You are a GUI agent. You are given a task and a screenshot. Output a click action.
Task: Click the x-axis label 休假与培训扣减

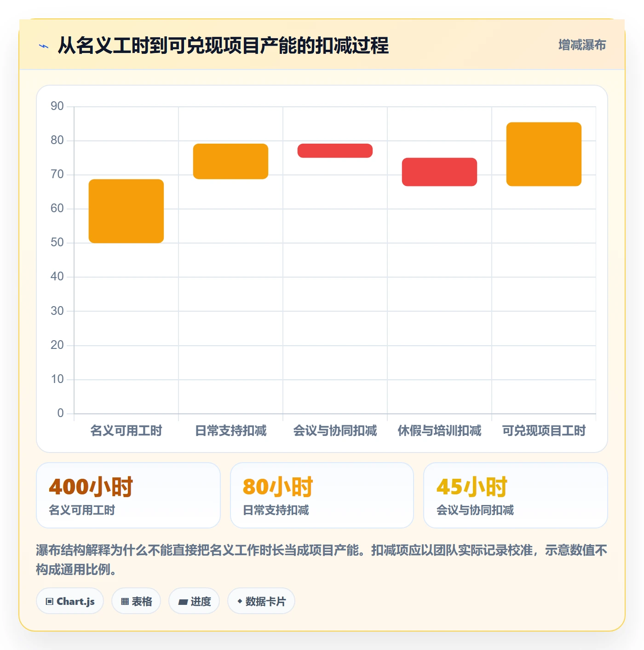[x=439, y=431]
